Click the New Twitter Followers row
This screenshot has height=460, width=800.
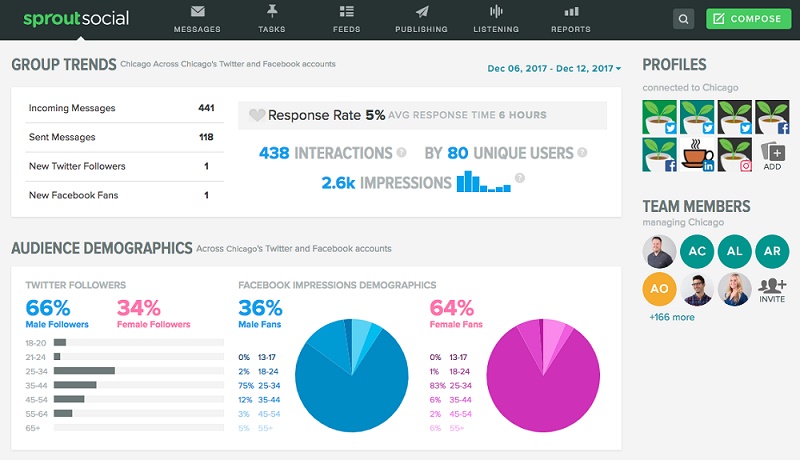pos(124,166)
